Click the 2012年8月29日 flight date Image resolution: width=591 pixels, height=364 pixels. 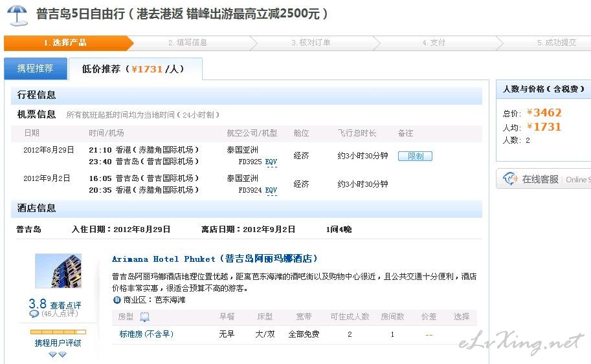49,150
